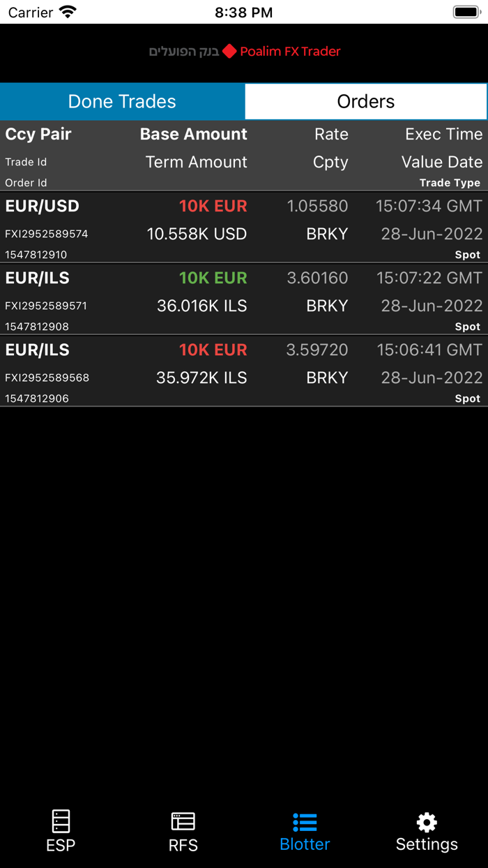488x868 pixels.
Task: Switch to the Orders tab
Action: pyautogui.click(x=365, y=101)
